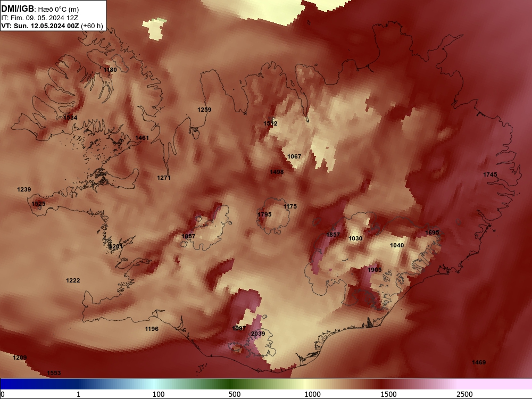Click the map value 1030
This screenshot has width=532, height=399.
click(x=355, y=238)
